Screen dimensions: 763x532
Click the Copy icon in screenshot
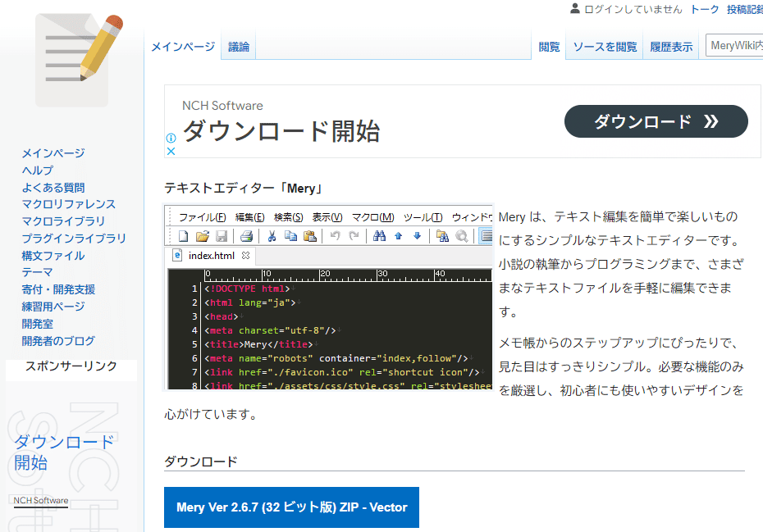point(290,236)
